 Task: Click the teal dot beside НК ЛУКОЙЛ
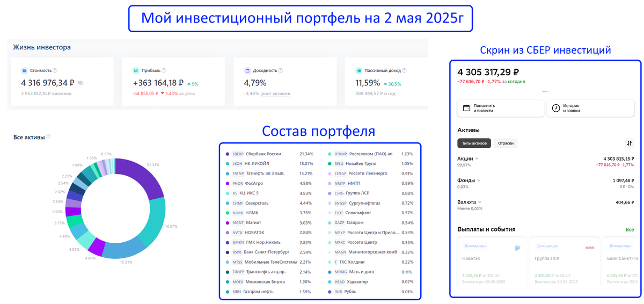point(227,163)
